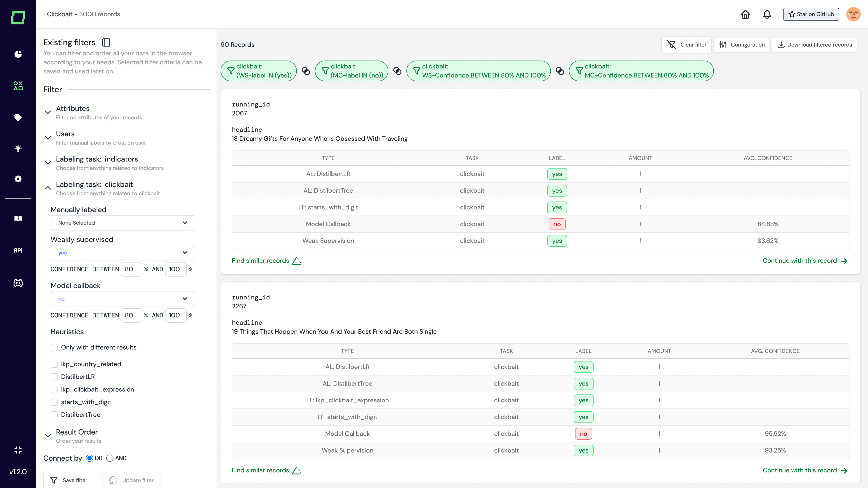Check Only with different results option
This screenshot has height=488, width=868.
[54, 347]
